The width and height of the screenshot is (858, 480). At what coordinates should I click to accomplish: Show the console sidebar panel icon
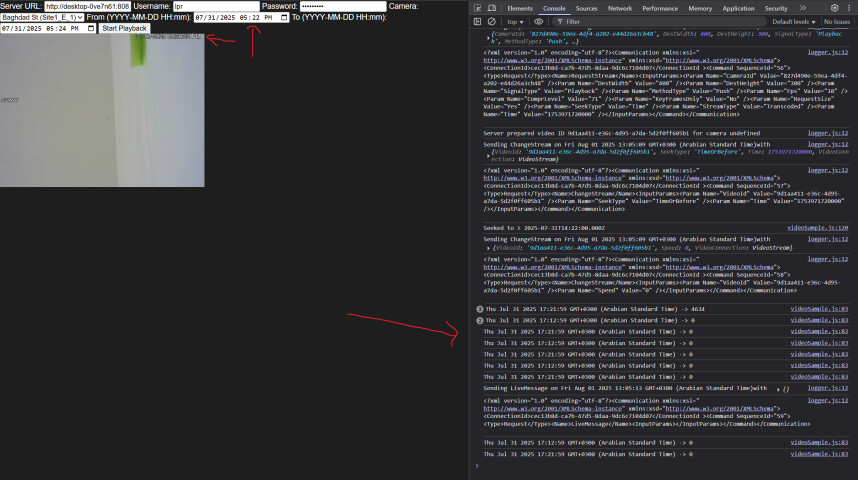[479, 21]
